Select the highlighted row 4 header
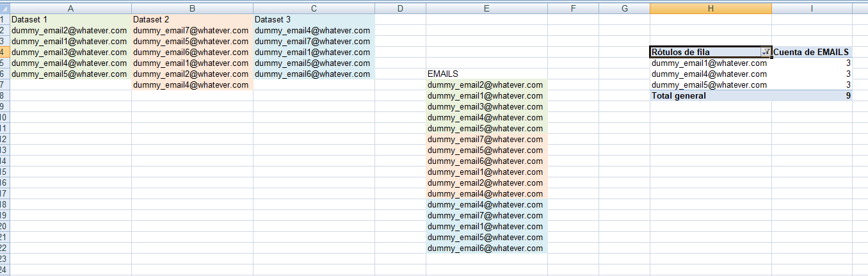 (4, 52)
